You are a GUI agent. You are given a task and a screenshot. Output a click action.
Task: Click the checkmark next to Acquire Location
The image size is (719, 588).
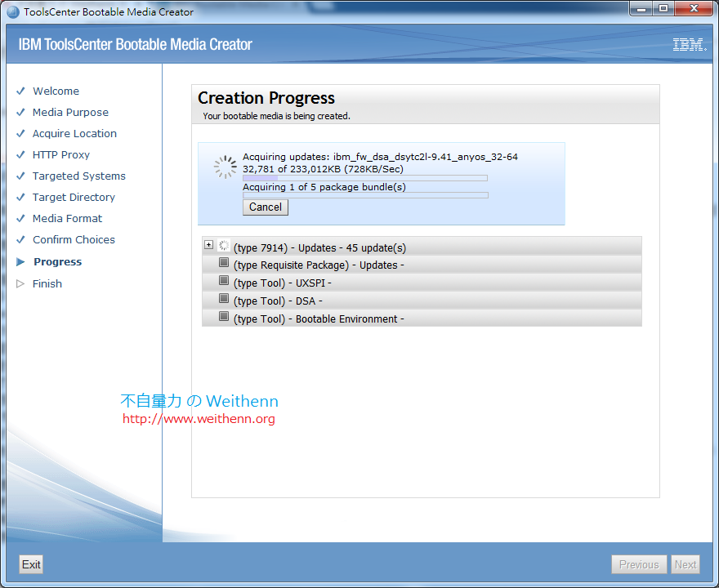pyautogui.click(x=20, y=133)
